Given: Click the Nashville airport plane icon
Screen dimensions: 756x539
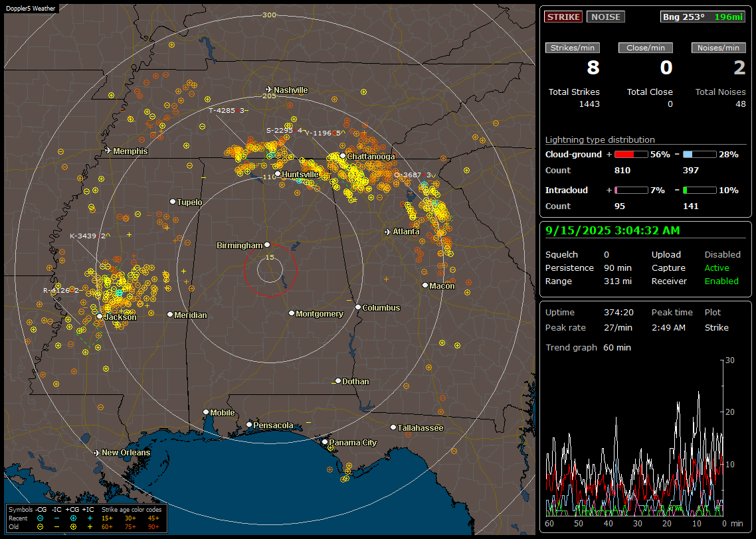Looking at the screenshot, I should (268, 90).
